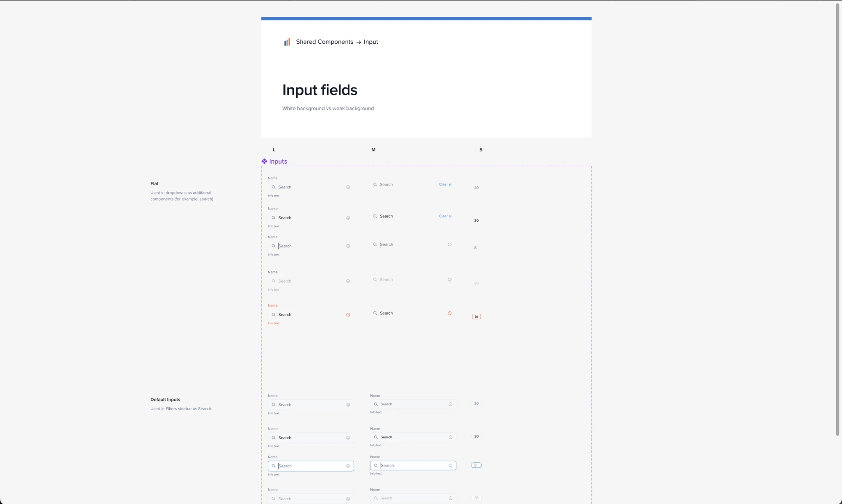Click the arrow icon between Shared Components and Input
842x504 pixels.
(x=359, y=42)
